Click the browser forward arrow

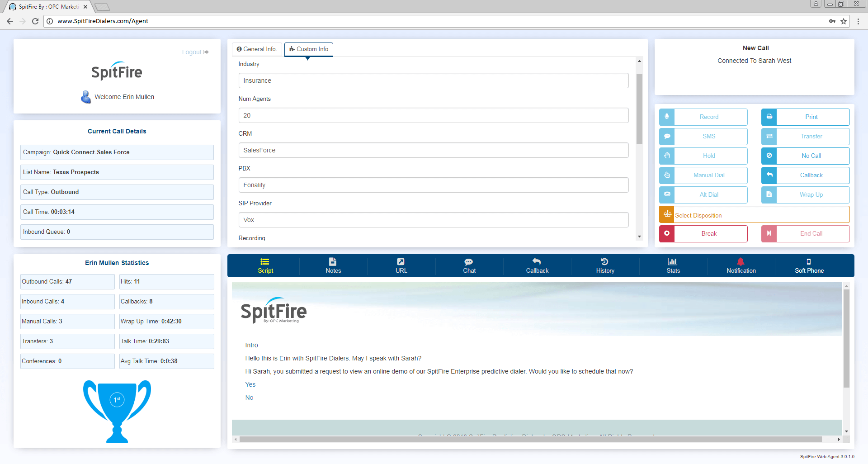click(x=23, y=21)
